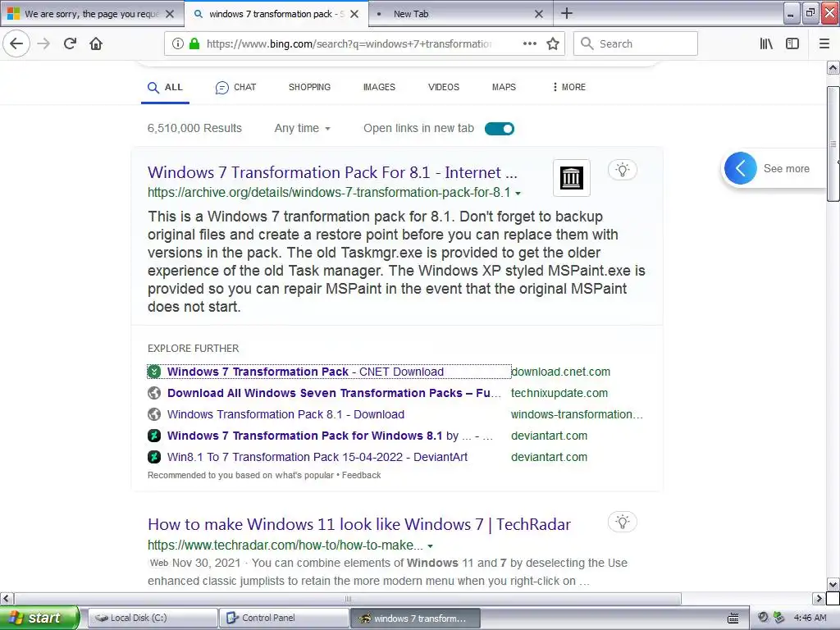Bookmark this page with the star icon
The image size is (840, 630).
553,43
